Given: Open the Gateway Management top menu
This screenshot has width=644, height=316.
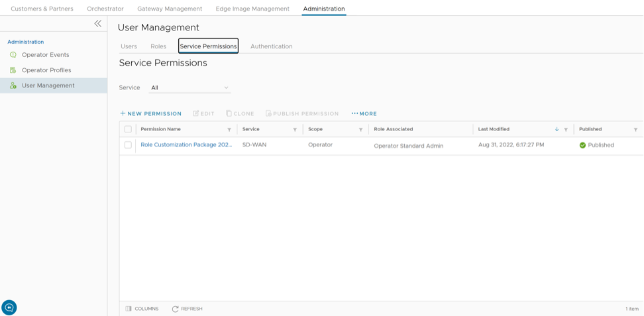Looking at the screenshot, I should pyautogui.click(x=170, y=9).
